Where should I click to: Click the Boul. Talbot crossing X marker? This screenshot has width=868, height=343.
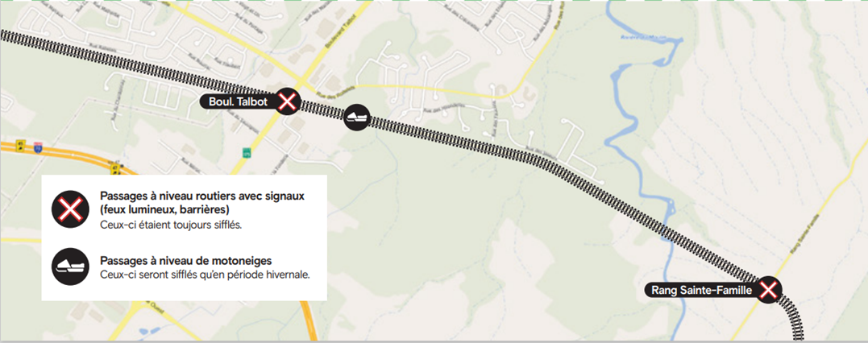tap(288, 101)
